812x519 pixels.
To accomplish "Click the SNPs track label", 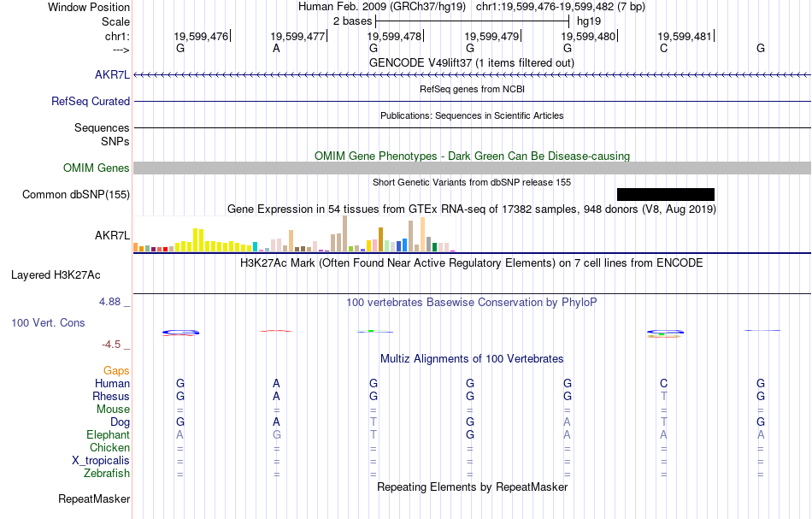I will (x=115, y=141).
